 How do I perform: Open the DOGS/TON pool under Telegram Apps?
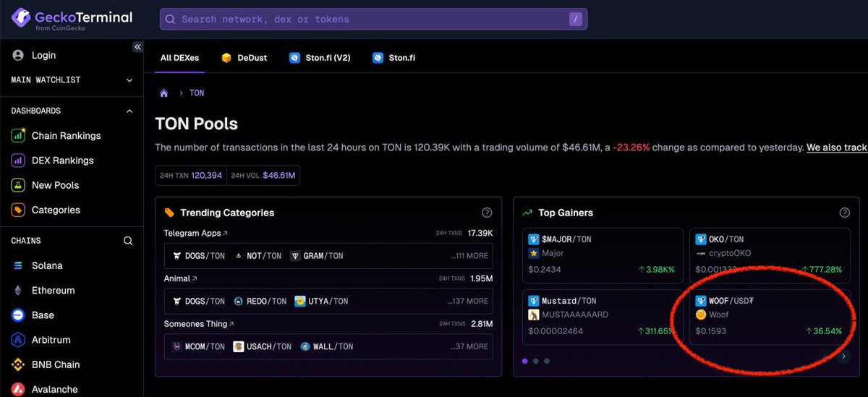199,256
